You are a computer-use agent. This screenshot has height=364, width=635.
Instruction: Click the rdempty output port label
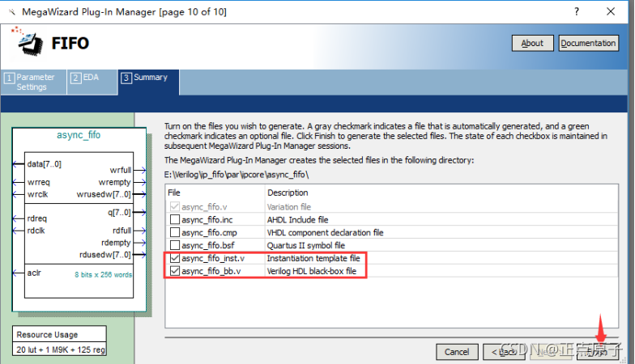(x=117, y=243)
